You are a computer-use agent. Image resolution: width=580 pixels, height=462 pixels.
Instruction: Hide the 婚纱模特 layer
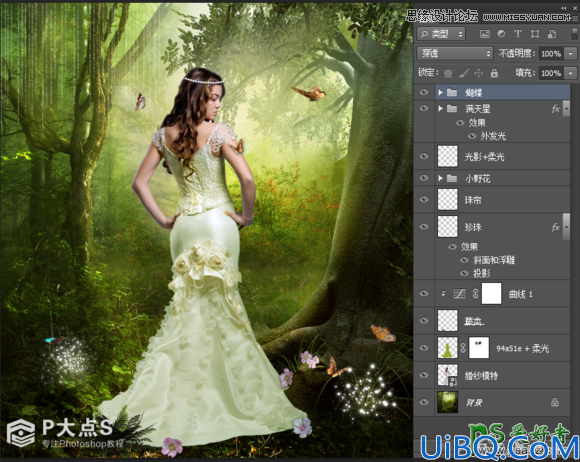[x=424, y=375]
